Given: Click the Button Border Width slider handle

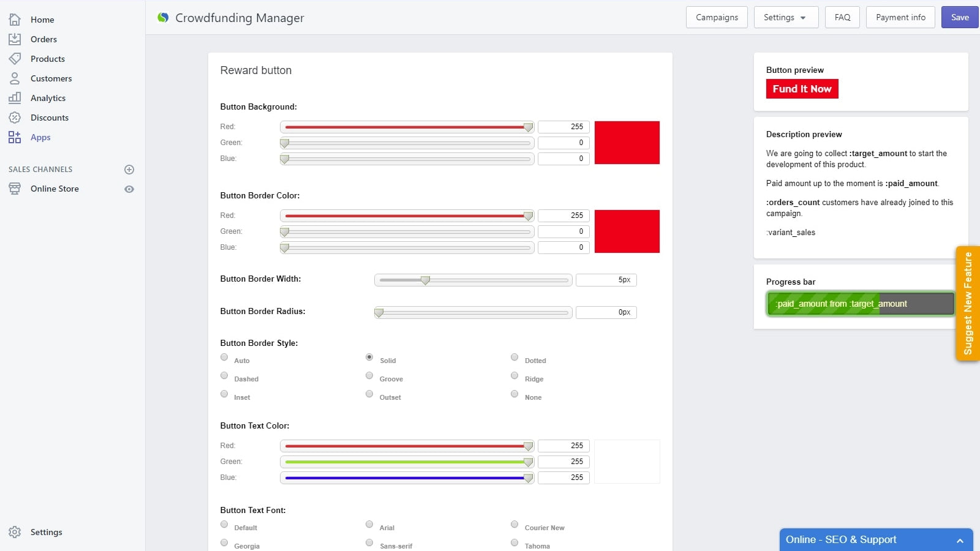Looking at the screenshot, I should point(425,280).
